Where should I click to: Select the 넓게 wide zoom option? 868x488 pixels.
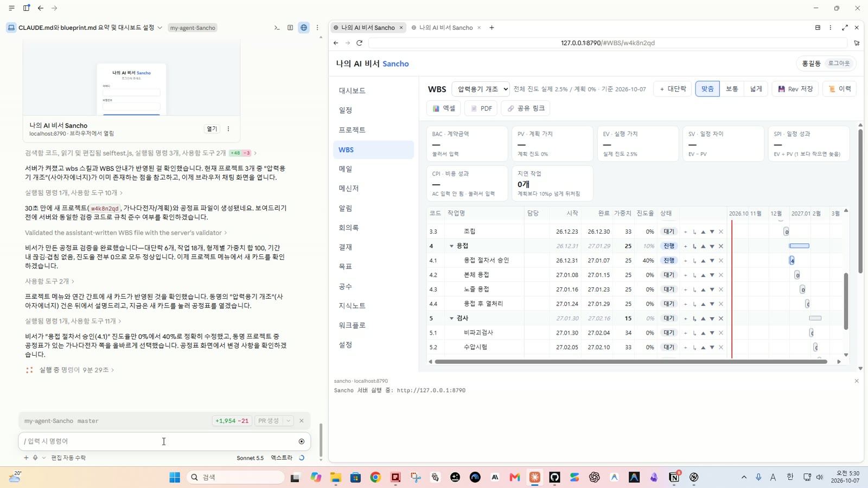pos(756,89)
